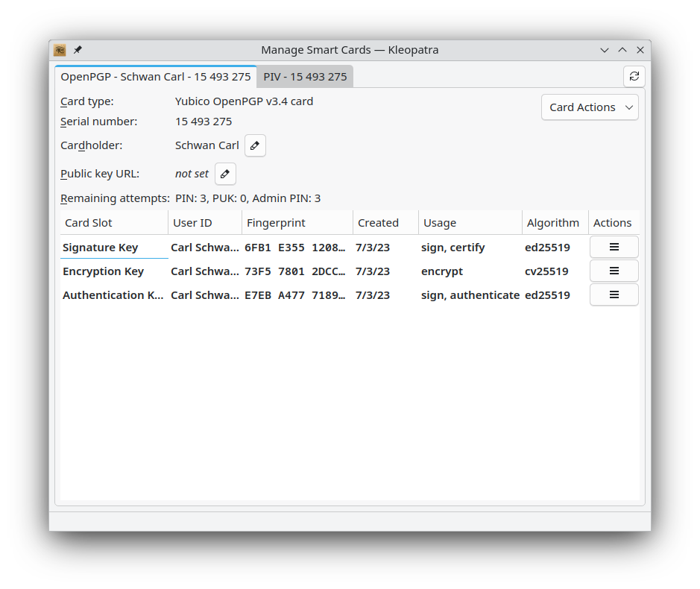
Task: Sort by the Usage column header
Action: [470, 223]
